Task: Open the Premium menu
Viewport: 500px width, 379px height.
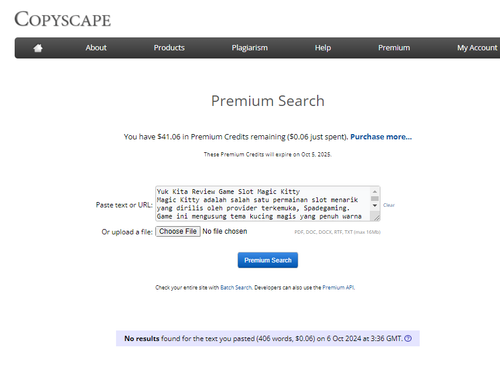Action: 394,48
